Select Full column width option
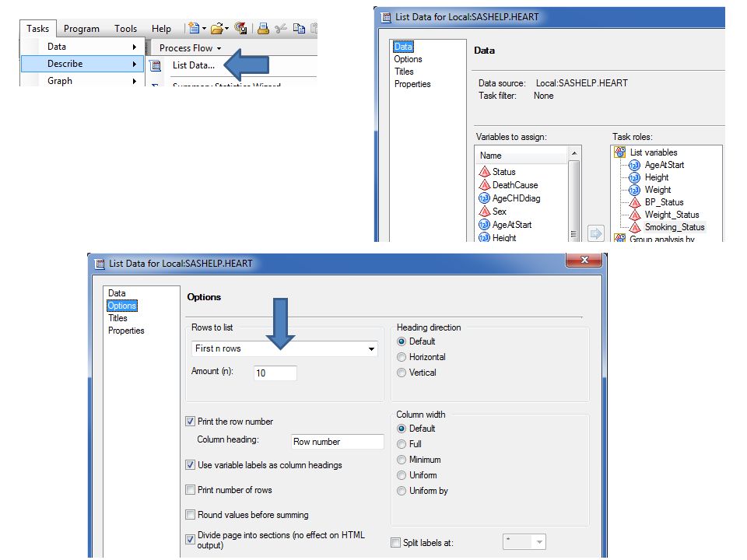Screen dimensions: 747x560 (402, 444)
